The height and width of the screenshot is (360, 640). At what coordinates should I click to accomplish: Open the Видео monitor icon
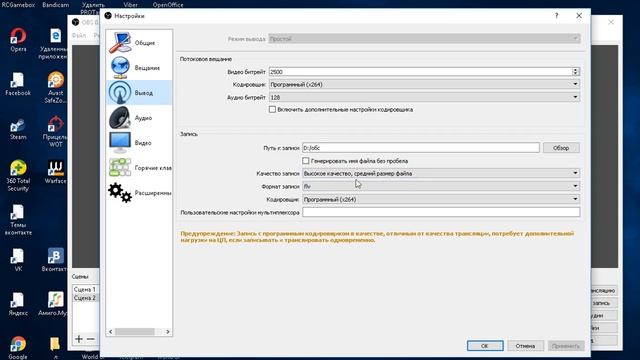(120, 142)
